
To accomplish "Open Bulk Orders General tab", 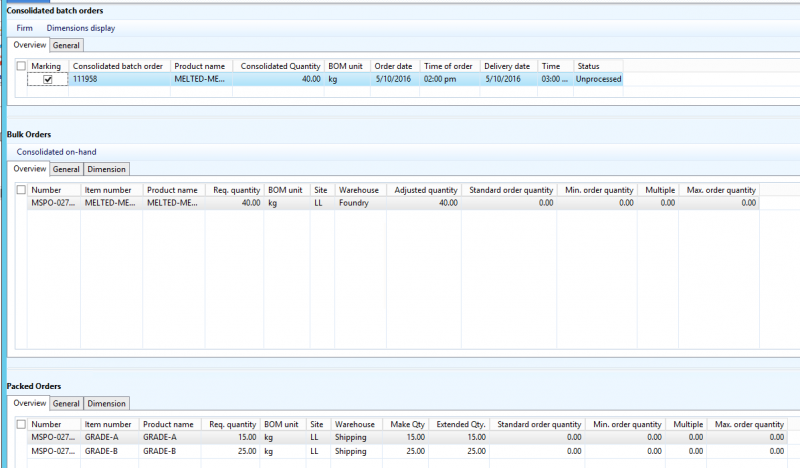I will click(x=66, y=169).
